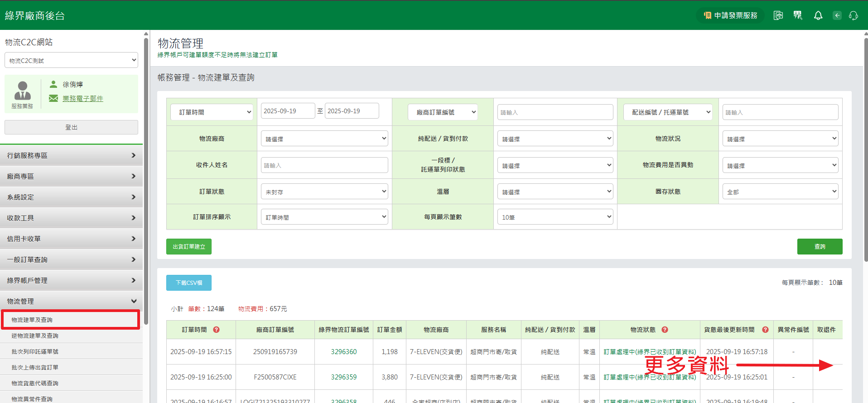868x403 pixels.
Task: Expand the 行銷服務專區 menu
Action: point(72,155)
